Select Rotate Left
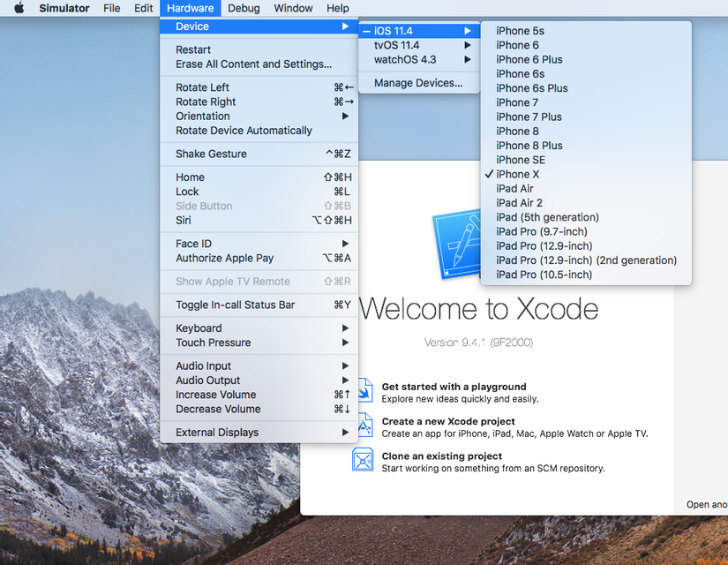Image resolution: width=728 pixels, height=565 pixels. [x=259, y=87]
